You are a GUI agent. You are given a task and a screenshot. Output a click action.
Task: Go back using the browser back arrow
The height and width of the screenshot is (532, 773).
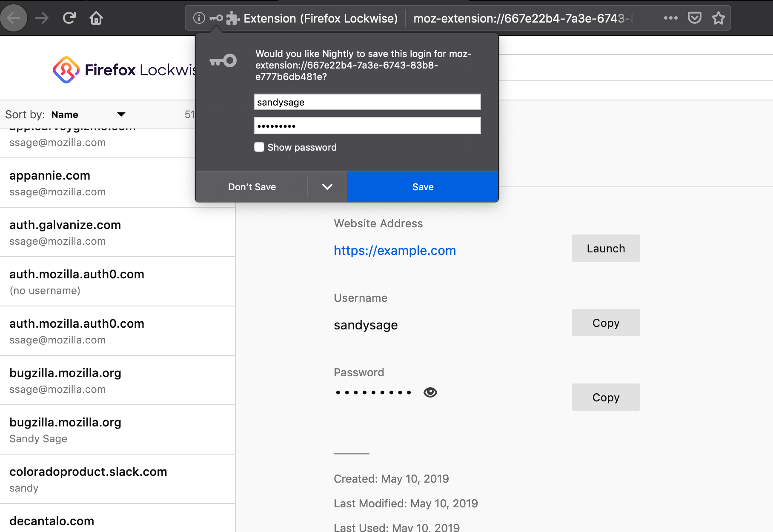pos(14,18)
